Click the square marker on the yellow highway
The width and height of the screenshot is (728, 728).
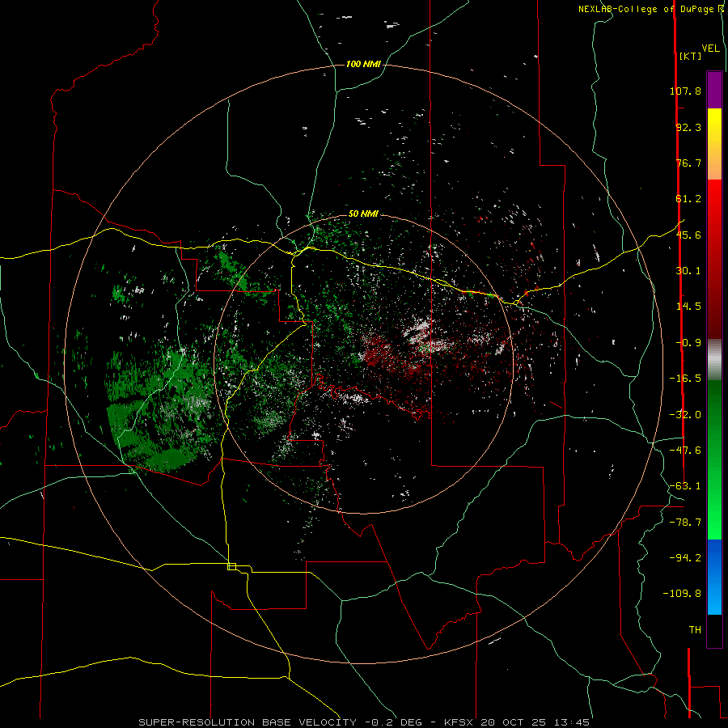[x=231, y=566]
